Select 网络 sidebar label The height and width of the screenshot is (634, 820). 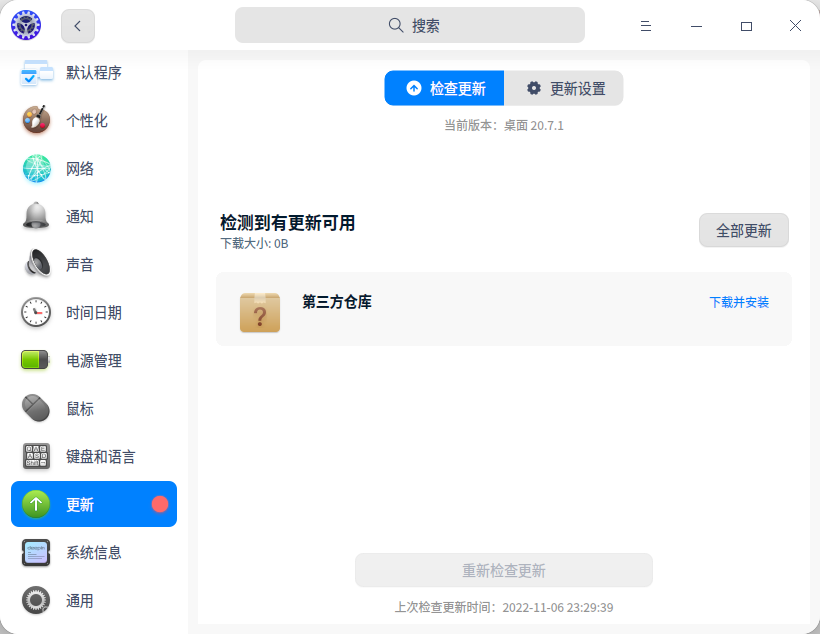80,169
